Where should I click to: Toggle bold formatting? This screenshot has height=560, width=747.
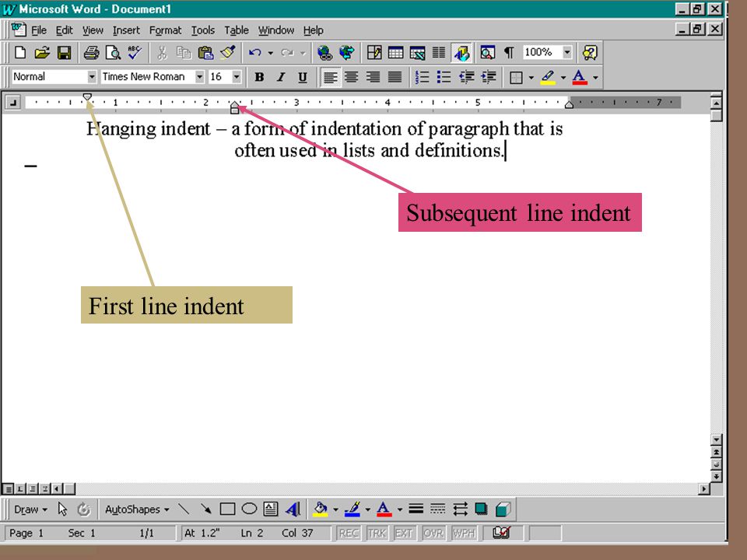tap(259, 77)
